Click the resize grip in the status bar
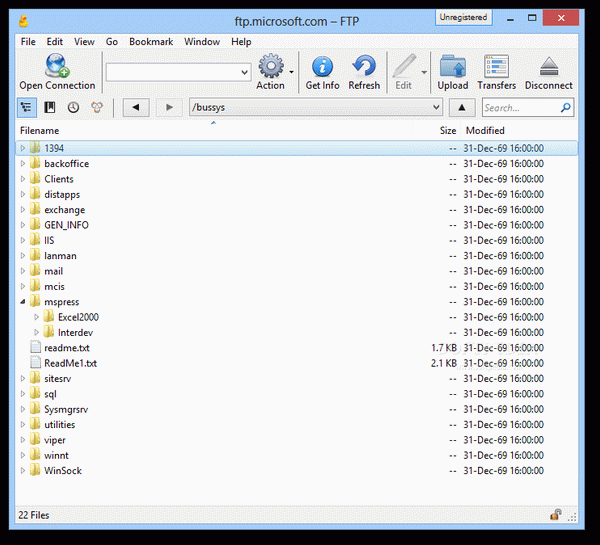The width and height of the screenshot is (600, 545). [572, 517]
